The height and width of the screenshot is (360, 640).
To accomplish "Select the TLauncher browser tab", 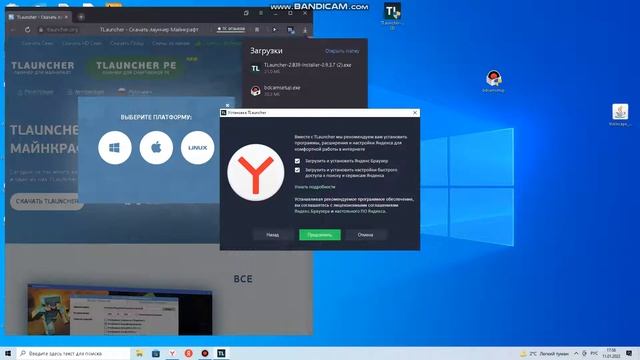I will (39, 17).
